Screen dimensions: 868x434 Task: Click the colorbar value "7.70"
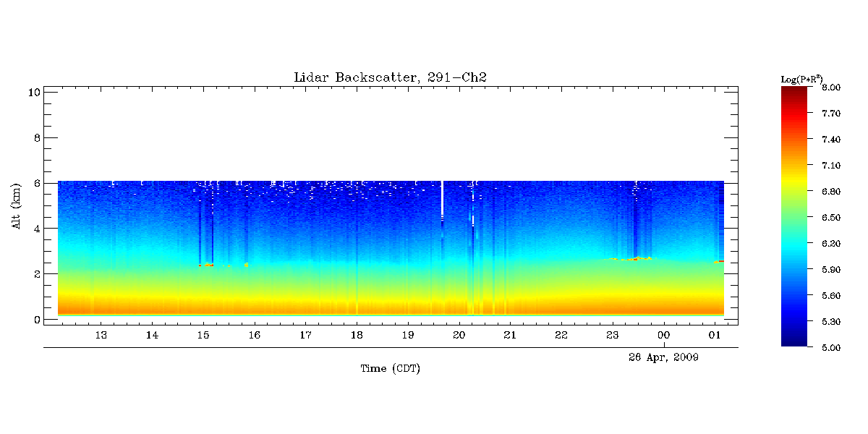(831, 114)
